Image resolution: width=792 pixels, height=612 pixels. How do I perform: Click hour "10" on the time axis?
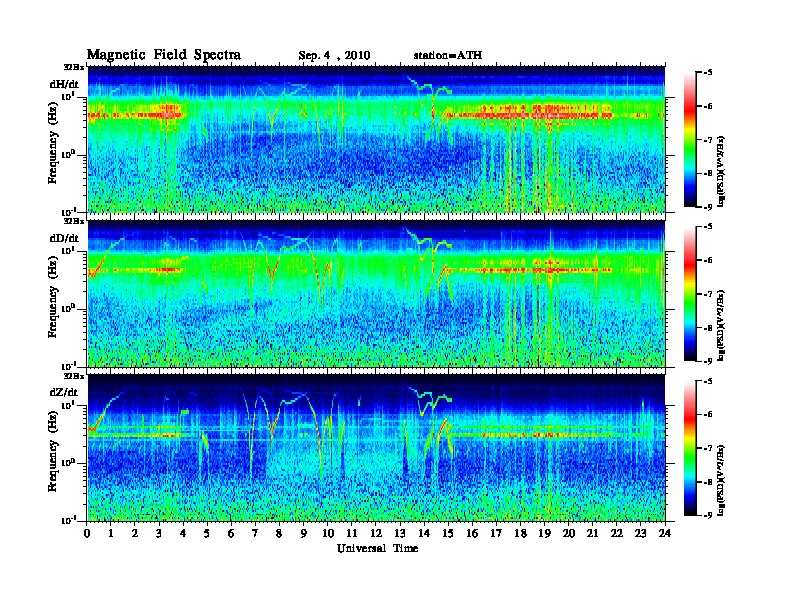click(x=328, y=534)
